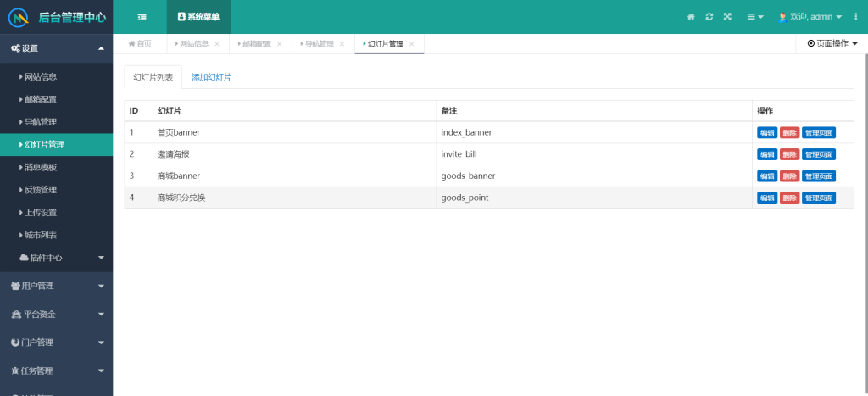
Task: Open the 首页 page tab
Action: pyautogui.click(x=140, y=44)
